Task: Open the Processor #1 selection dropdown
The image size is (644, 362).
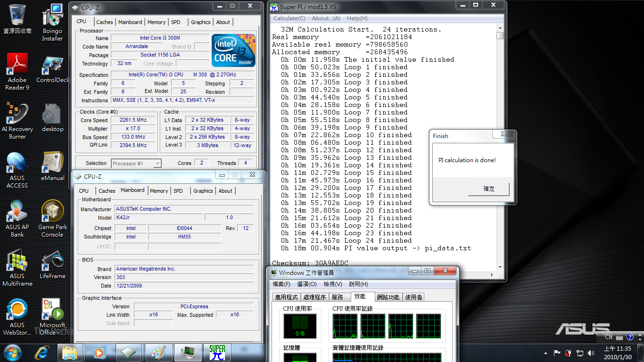Action: tap(136, 164)
